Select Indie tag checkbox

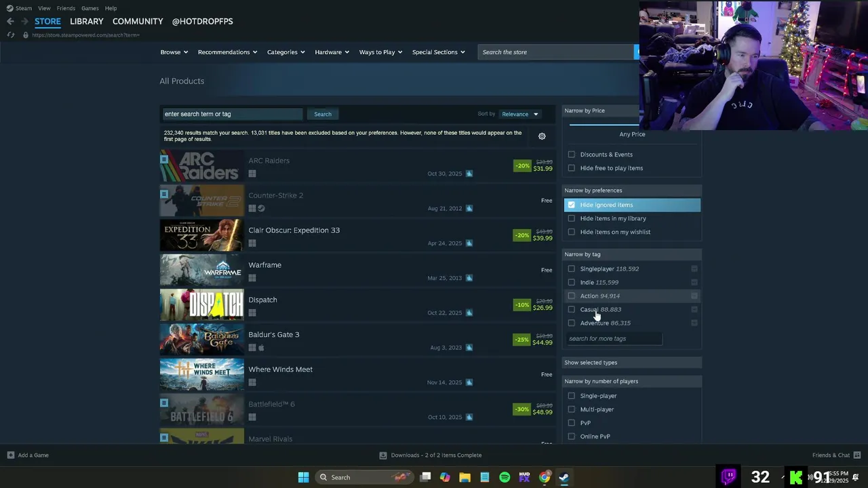coord(571,282)
